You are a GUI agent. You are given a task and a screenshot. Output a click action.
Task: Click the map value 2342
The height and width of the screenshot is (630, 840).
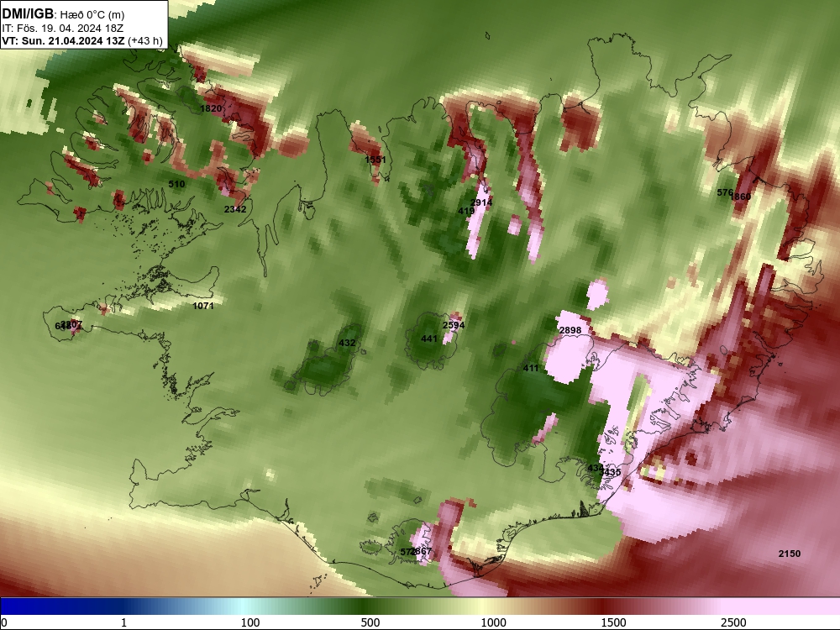click(235, 209)
